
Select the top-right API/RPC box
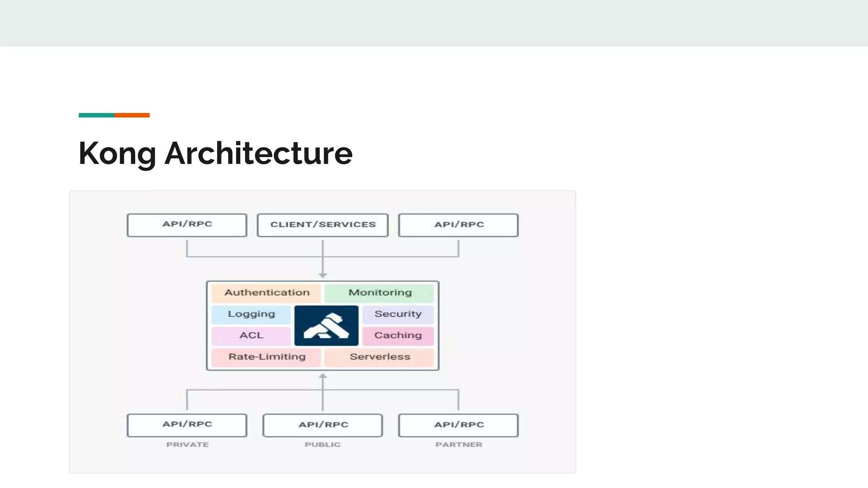click(x=459, y=225)
